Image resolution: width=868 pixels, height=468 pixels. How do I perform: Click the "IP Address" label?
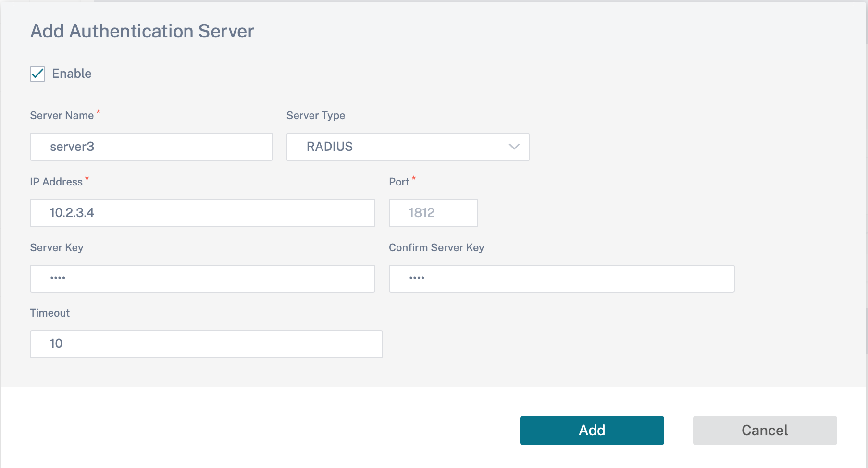(56, 182)
